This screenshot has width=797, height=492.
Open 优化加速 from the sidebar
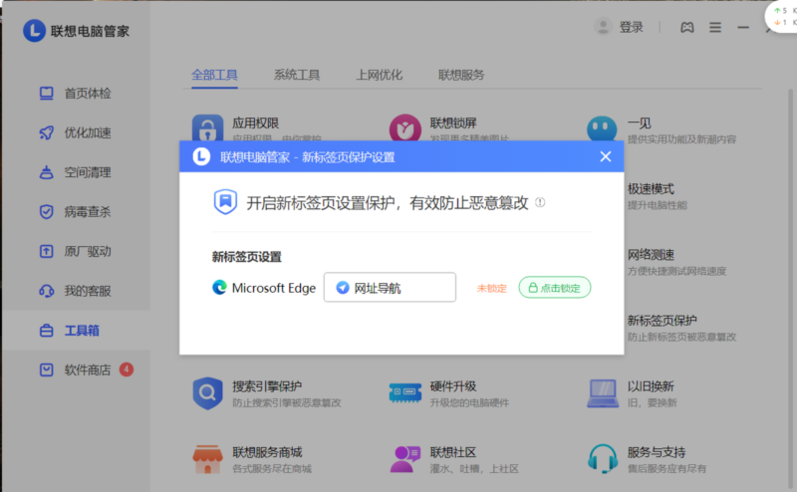pyautogui.click(x=87, y=133)
